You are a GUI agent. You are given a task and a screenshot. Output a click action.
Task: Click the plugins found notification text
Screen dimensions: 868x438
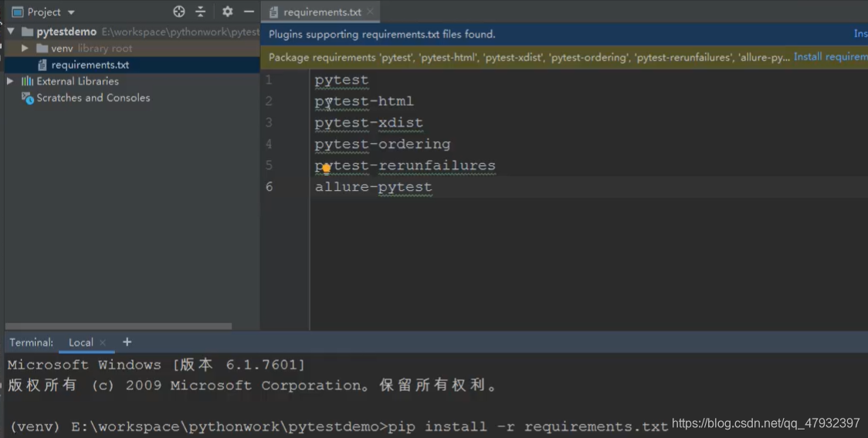(x=382, y=34)
